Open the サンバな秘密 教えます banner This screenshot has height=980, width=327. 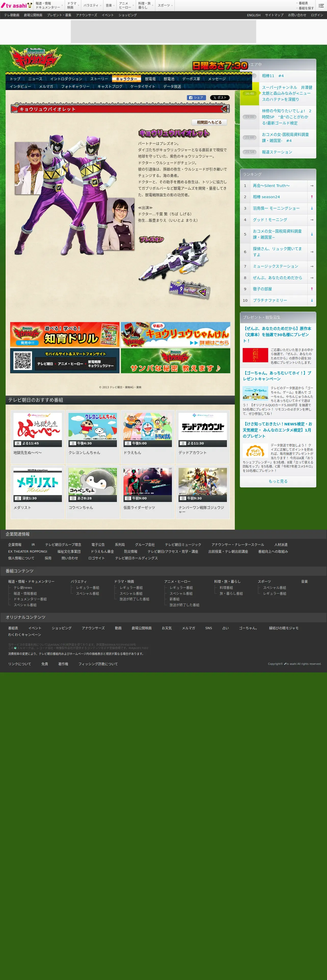click(175, 361)
